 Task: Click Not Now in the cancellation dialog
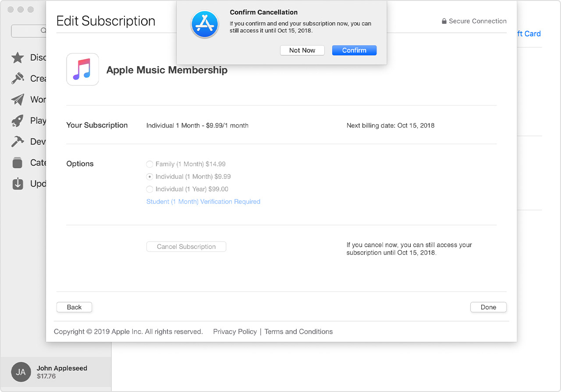point(302,50)
